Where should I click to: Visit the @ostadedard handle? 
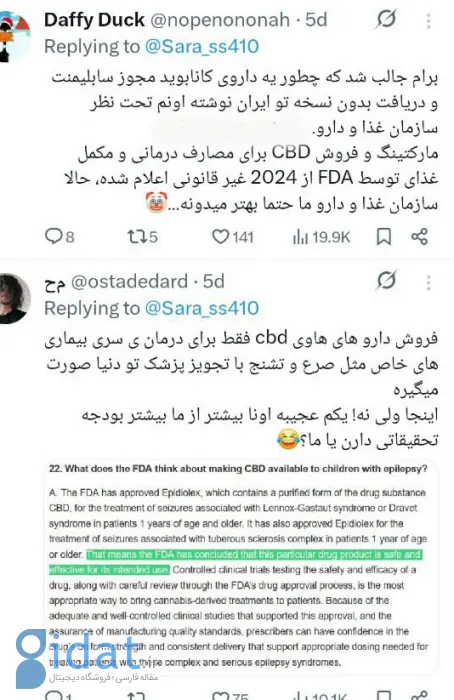[x=129, y=281]
